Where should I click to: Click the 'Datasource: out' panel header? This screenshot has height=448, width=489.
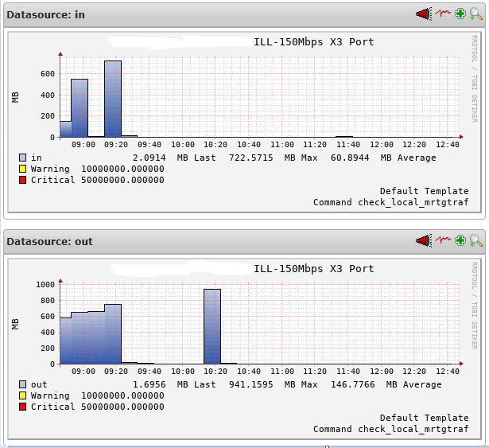point(51,242)
